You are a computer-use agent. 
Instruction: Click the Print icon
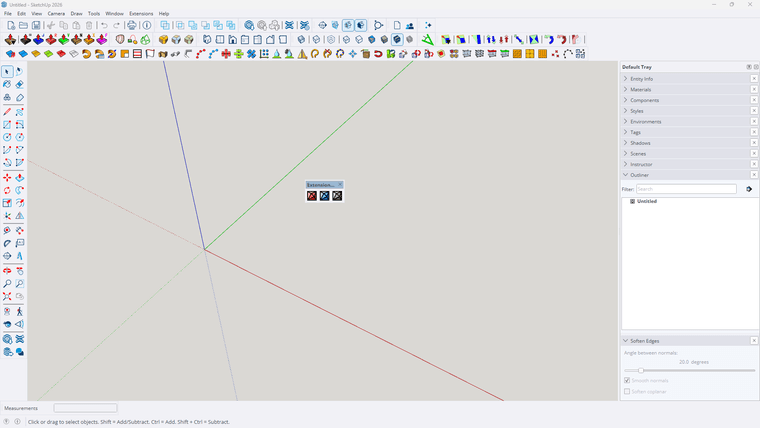(x=131, y=25)
